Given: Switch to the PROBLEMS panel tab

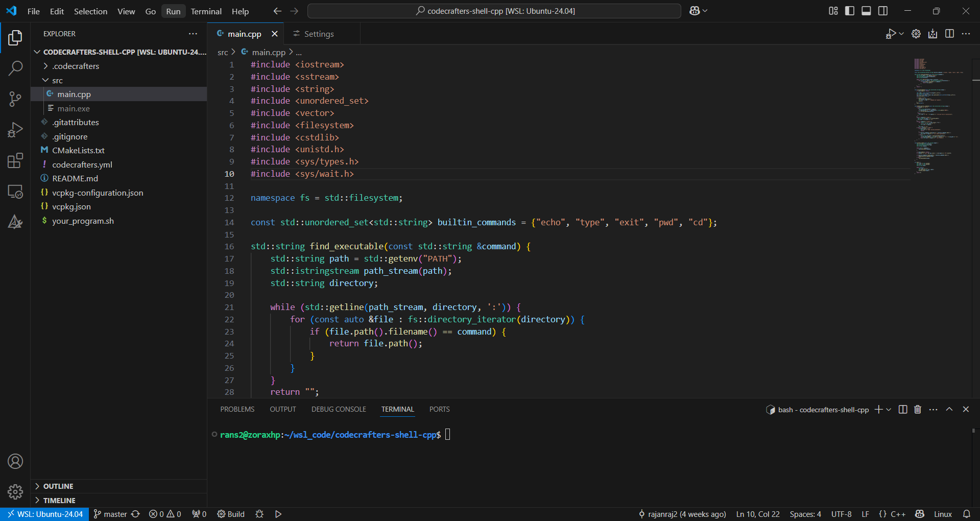Looking at the screenshot, I should point(237,409).
